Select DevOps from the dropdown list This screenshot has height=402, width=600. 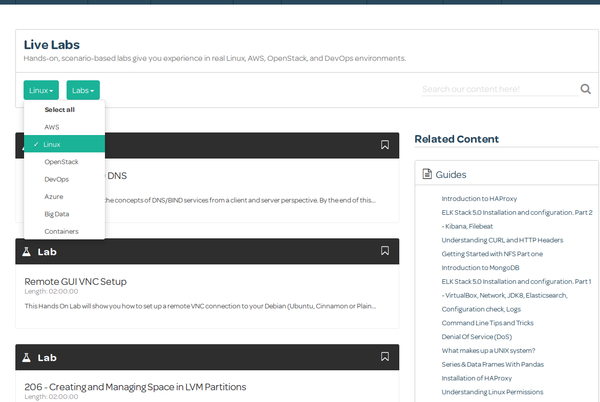tap(56, 179)
